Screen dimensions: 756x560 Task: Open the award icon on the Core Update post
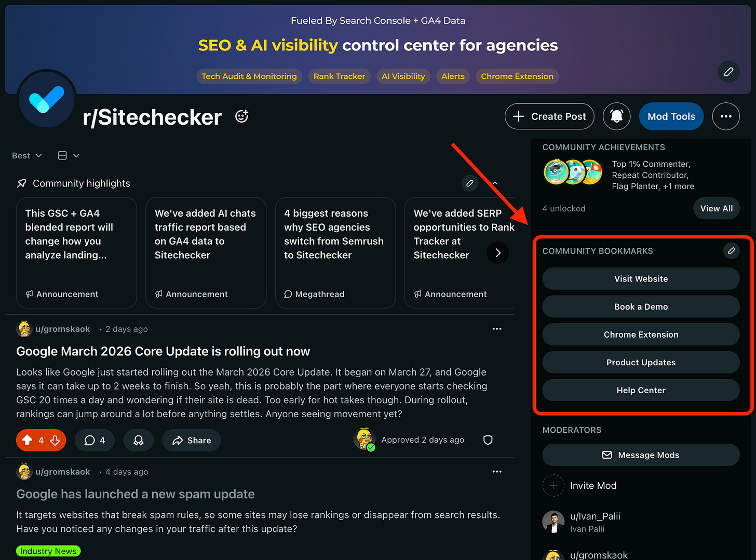pos(138,440)
